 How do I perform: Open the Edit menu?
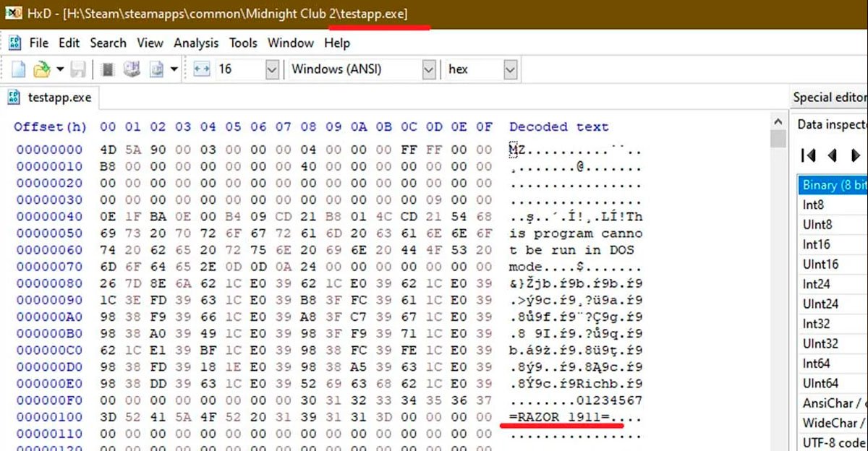point(69,43)
